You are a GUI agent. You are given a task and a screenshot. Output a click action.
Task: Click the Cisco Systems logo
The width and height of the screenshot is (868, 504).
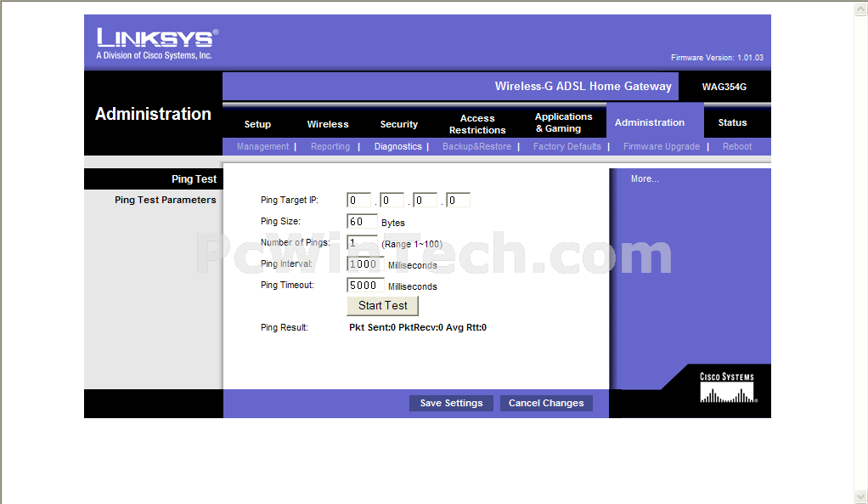728,388
